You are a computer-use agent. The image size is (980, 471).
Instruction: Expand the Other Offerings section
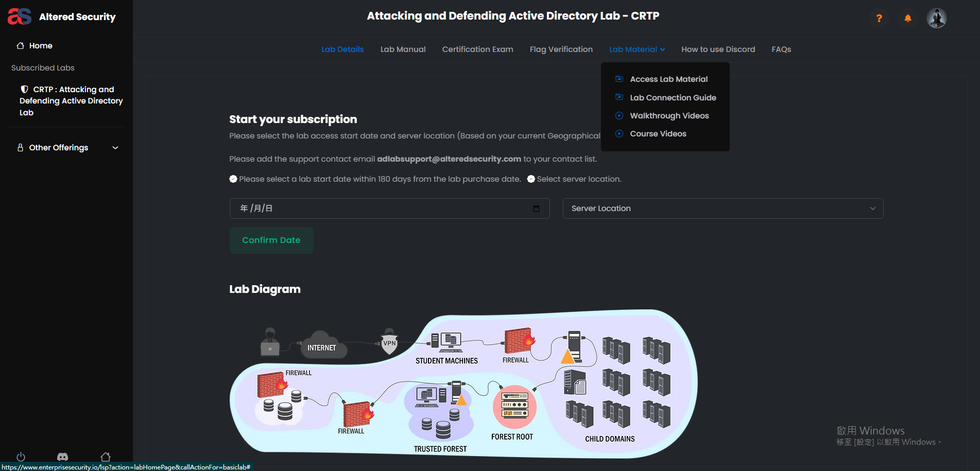68,148
